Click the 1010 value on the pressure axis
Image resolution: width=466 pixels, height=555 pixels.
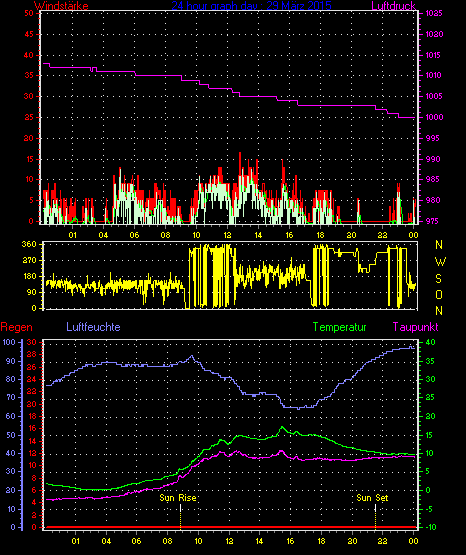[x=434, y=75]
